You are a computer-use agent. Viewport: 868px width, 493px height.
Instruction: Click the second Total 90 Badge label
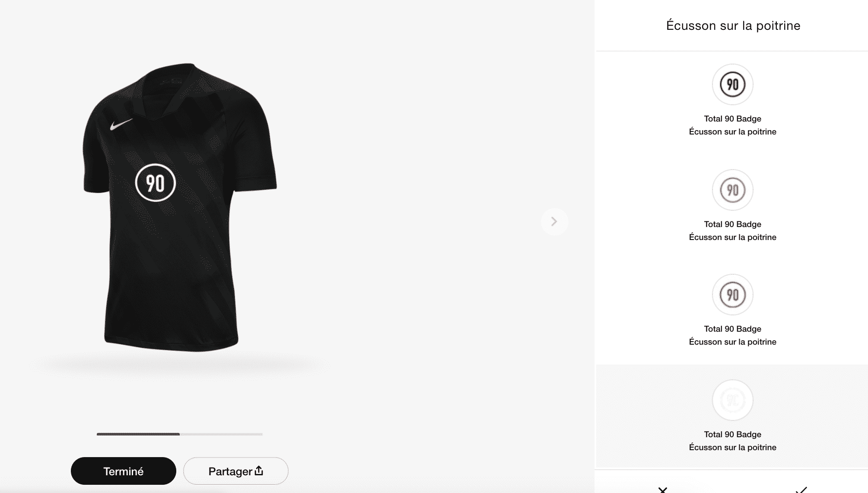coord(732,224)
